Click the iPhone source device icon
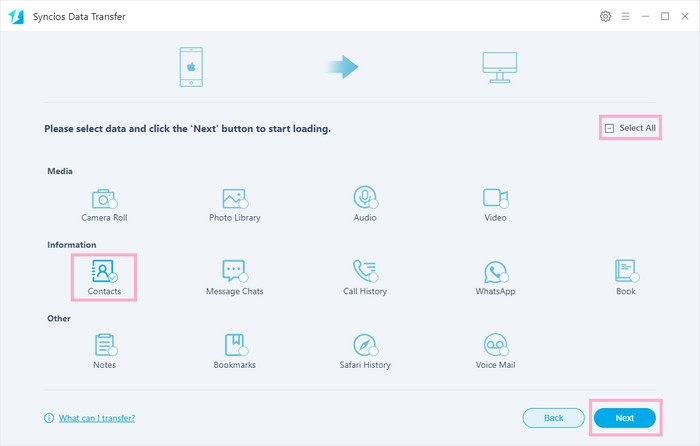700x446 pixels. (191, 67)
